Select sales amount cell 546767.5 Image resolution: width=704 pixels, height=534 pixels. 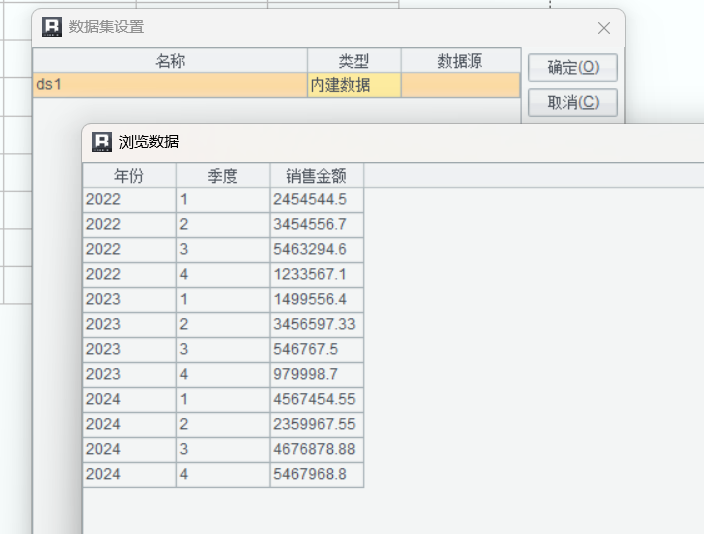tap(316, 350)
